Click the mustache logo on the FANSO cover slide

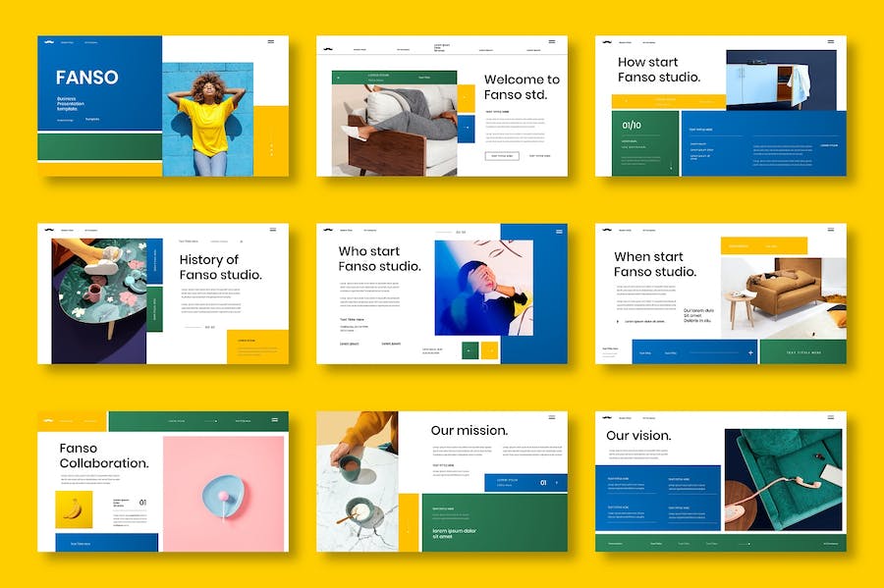pos(49,41)
